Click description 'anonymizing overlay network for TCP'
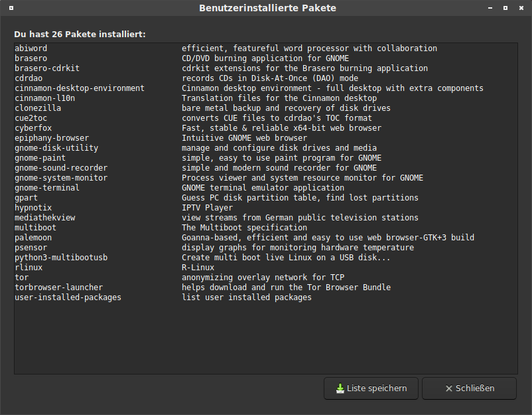 pyautogui.click(x=263, y=278)
